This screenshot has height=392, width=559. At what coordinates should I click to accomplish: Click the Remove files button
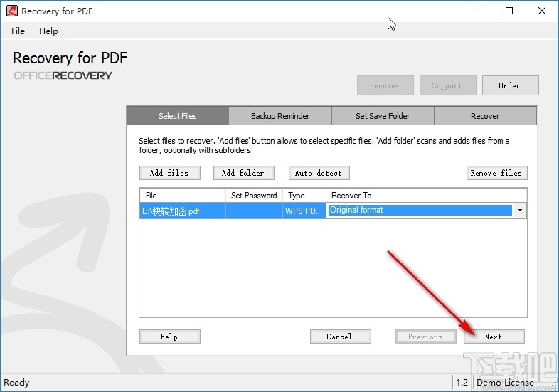click(496, 173)
